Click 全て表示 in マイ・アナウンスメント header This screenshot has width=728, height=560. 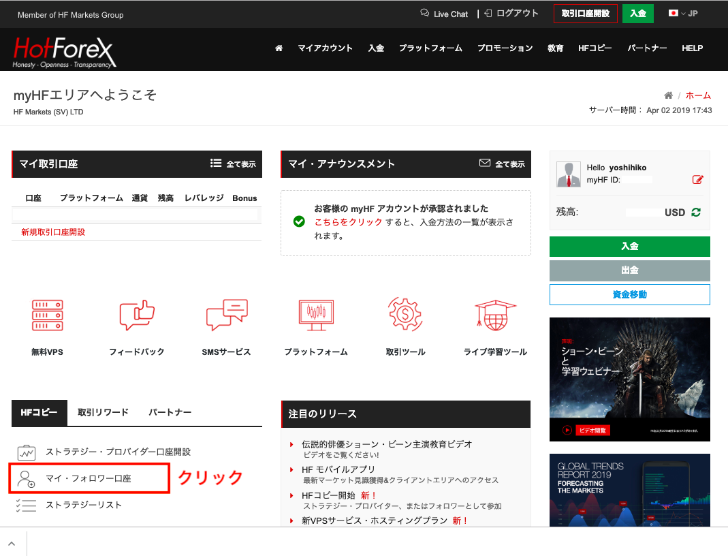[510, 164]
